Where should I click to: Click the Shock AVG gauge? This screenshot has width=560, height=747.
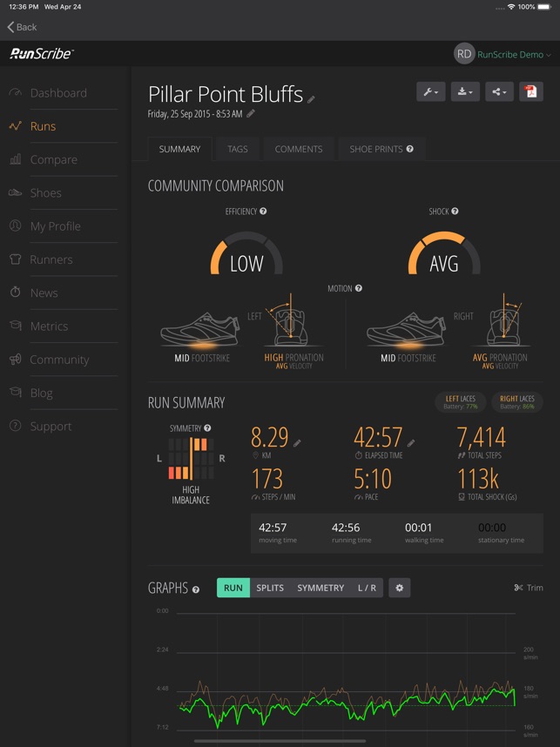coord(444,254)
